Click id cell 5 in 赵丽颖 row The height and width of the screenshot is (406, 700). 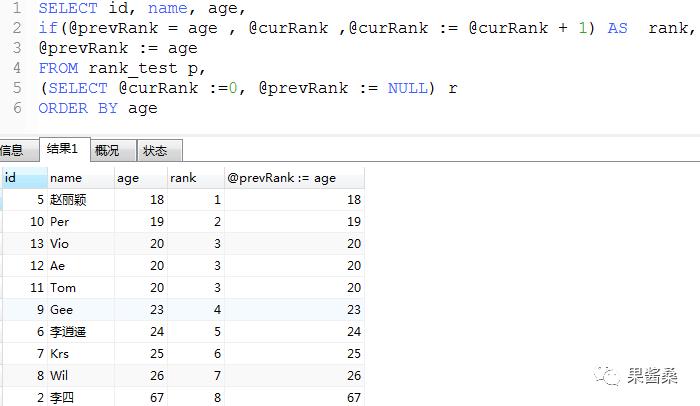25,200
